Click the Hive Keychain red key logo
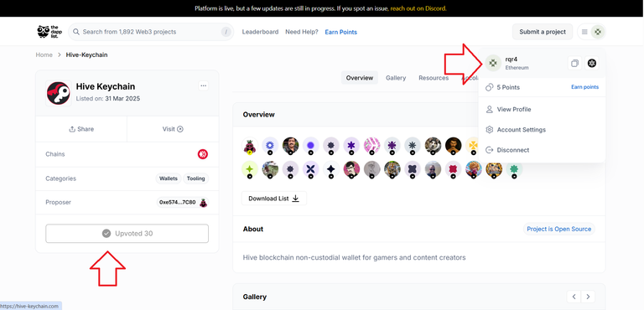644x310 pixels. tap(59, 93)
